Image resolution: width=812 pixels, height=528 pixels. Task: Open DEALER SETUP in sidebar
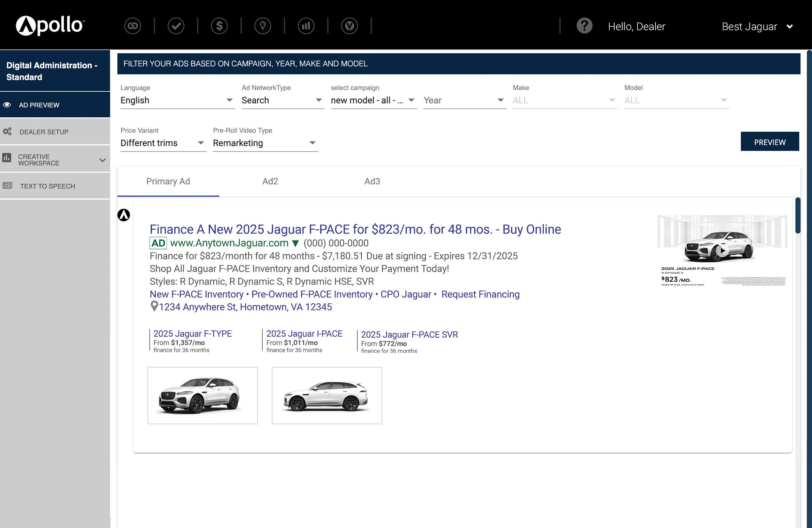point(55,132)
